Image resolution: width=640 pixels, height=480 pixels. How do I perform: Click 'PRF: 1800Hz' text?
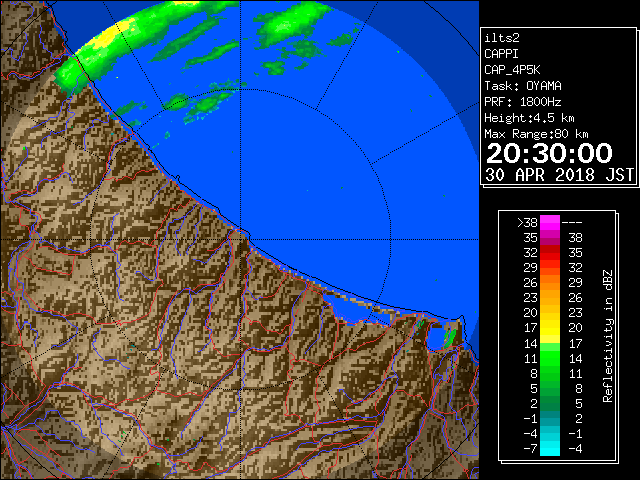[523, 102]
